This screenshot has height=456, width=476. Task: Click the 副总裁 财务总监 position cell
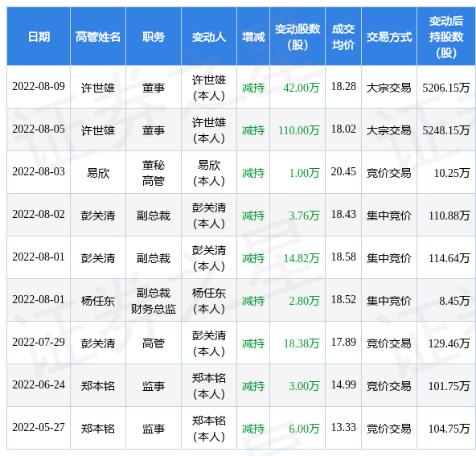tap(154, 301)
